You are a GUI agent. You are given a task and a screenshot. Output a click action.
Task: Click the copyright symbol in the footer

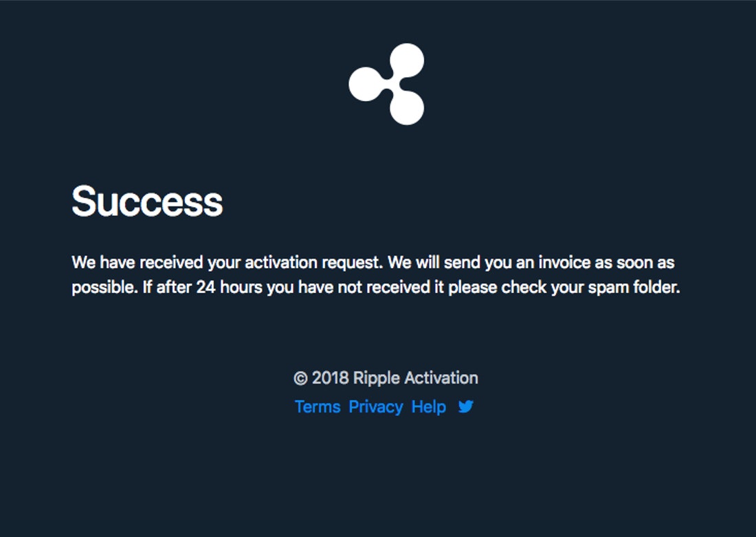coord(301,377)
